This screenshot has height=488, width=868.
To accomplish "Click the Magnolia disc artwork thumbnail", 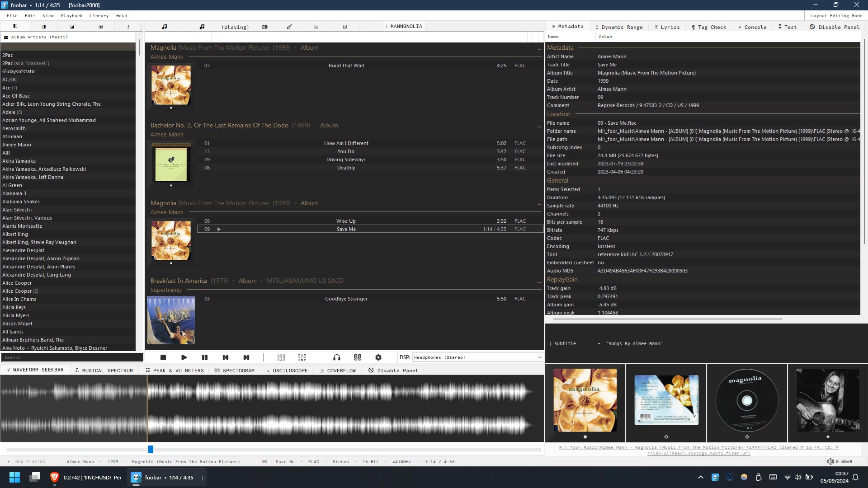I will (x=747, y=400).
